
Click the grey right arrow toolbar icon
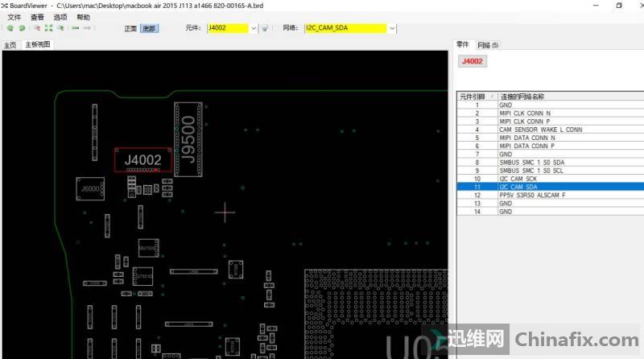[x=87, y=28]
